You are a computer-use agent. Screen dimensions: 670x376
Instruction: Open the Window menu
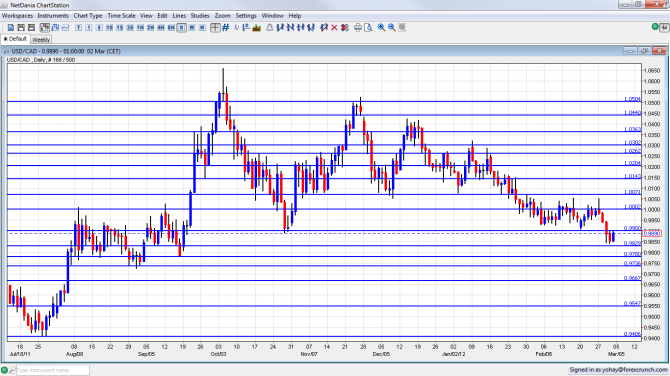[273, 16]
